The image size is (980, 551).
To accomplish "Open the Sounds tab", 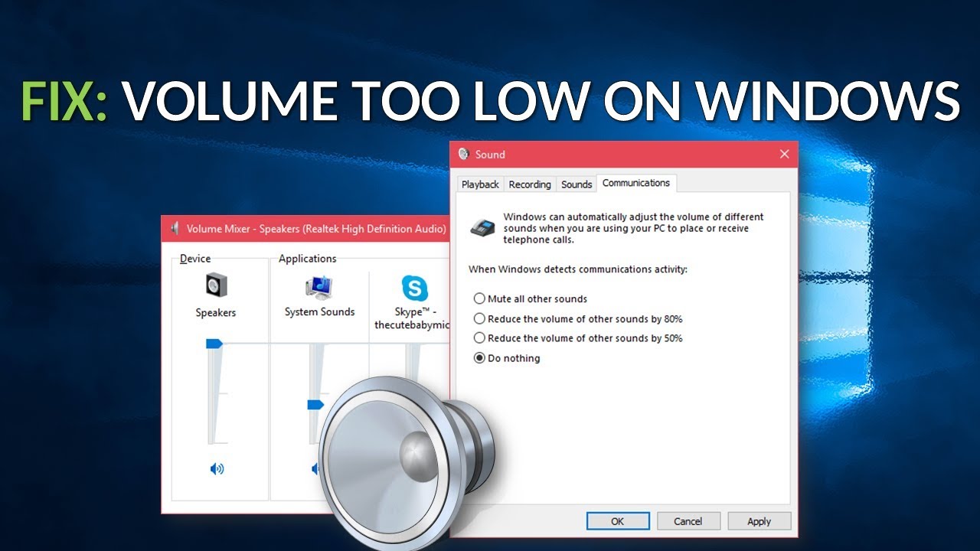I will (x=577, y=184).
